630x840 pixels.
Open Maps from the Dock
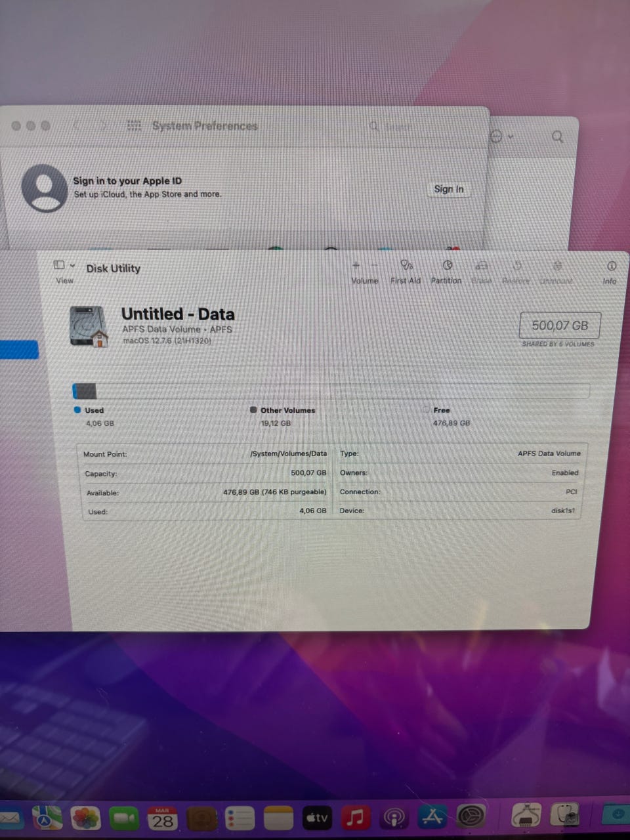pos(47,818)
